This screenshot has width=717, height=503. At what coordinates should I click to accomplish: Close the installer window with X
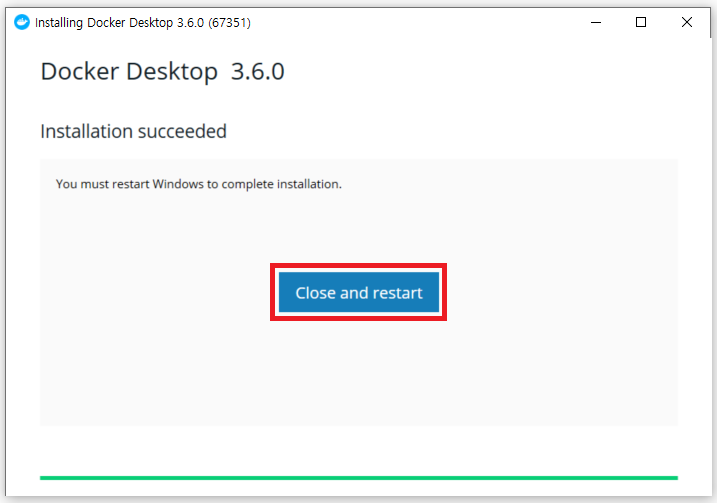[686, 22]
